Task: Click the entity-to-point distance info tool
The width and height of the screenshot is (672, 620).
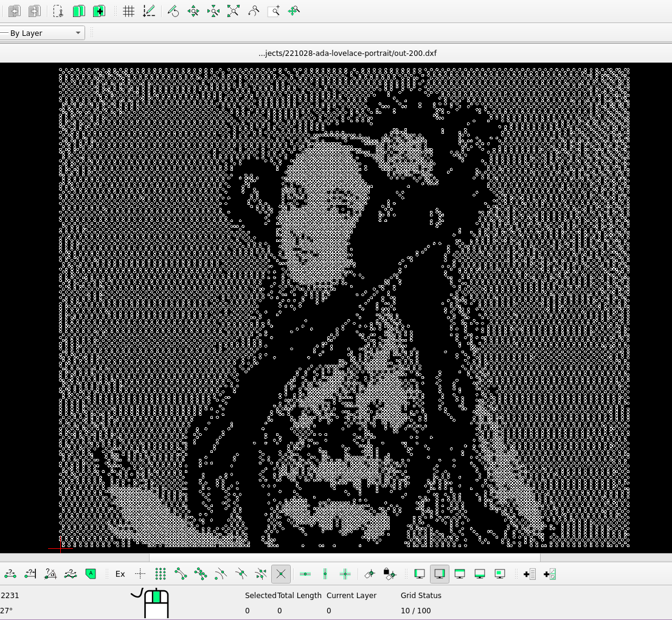Action: point(30,574)
